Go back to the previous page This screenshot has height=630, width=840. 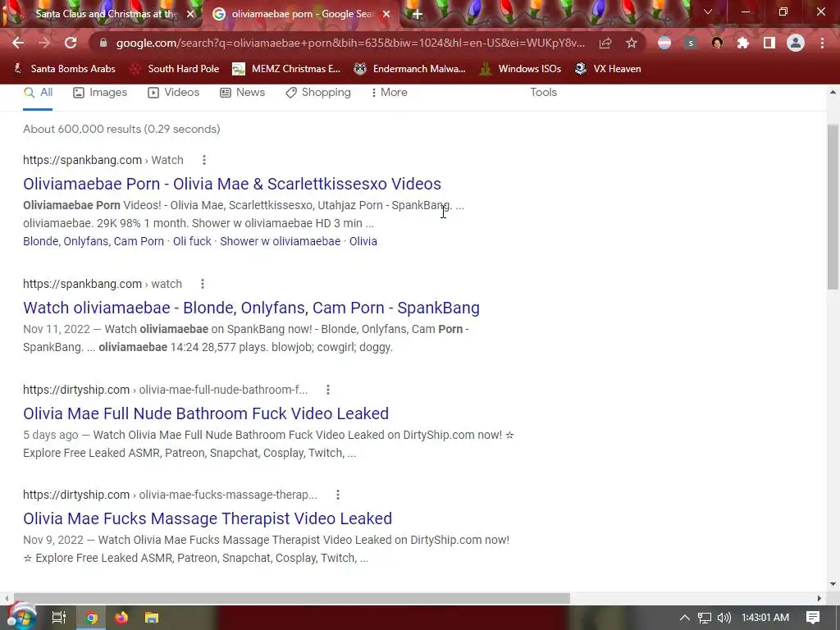(18, 43)
